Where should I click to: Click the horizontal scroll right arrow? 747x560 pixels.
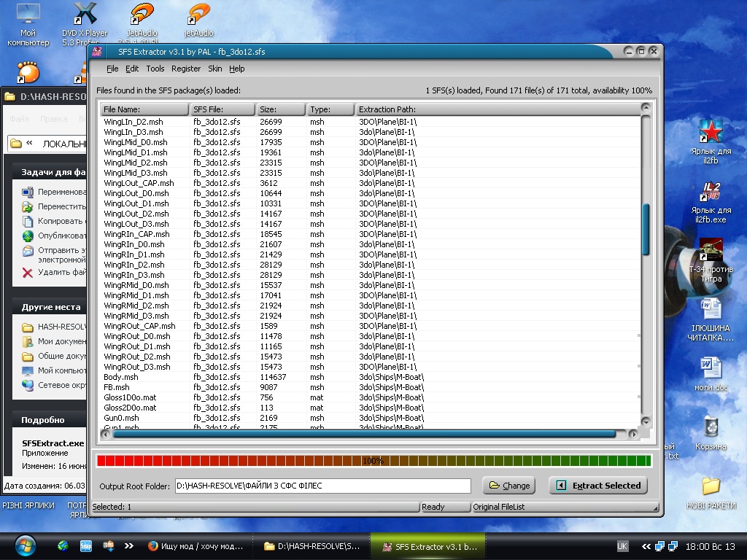632,434
